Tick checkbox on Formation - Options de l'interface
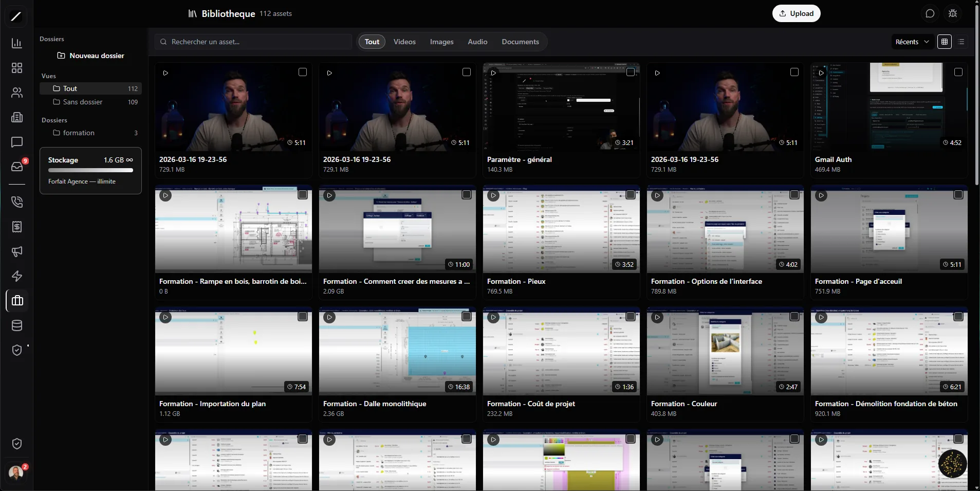980x491 pixels. [x=794, y=194]
